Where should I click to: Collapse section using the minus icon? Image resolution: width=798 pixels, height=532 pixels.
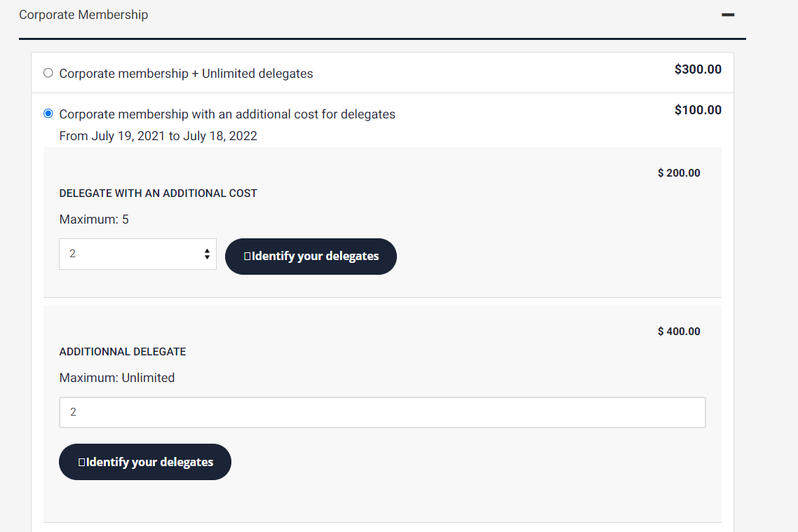click(x=728, y=15)
